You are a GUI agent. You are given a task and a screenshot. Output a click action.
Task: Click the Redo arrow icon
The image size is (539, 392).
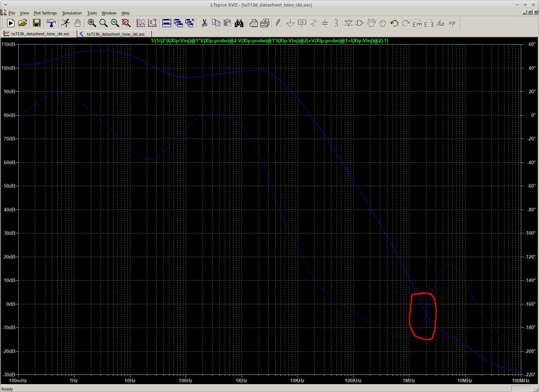point(406,23)
